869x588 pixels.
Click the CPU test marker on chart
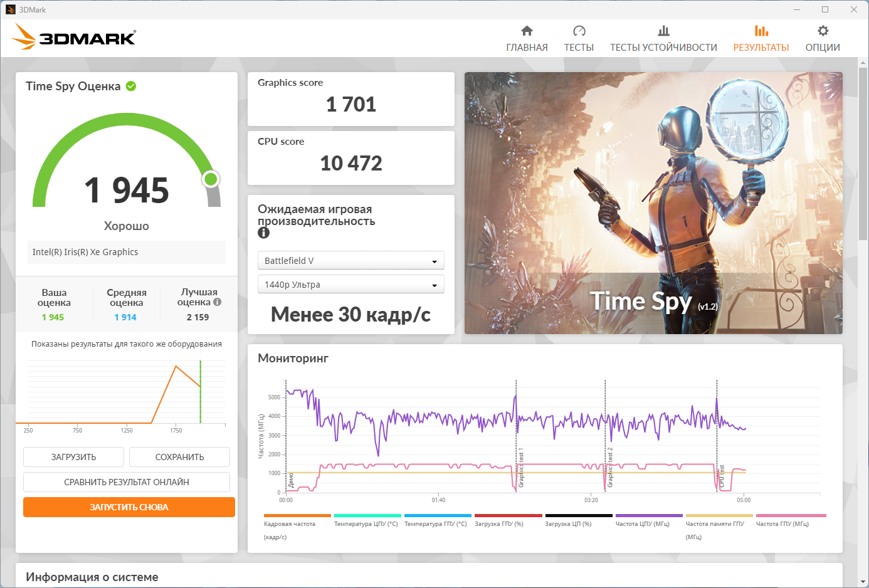722,476
